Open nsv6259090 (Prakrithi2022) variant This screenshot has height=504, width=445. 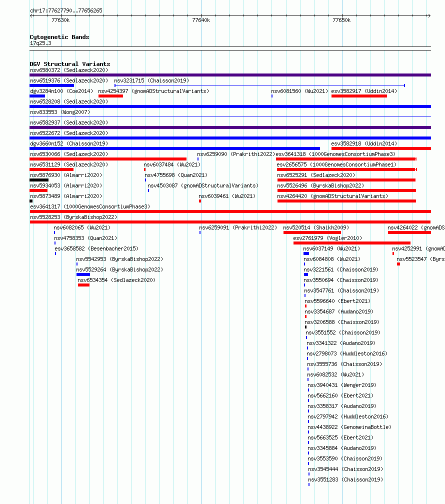click(x=236, y=154)
